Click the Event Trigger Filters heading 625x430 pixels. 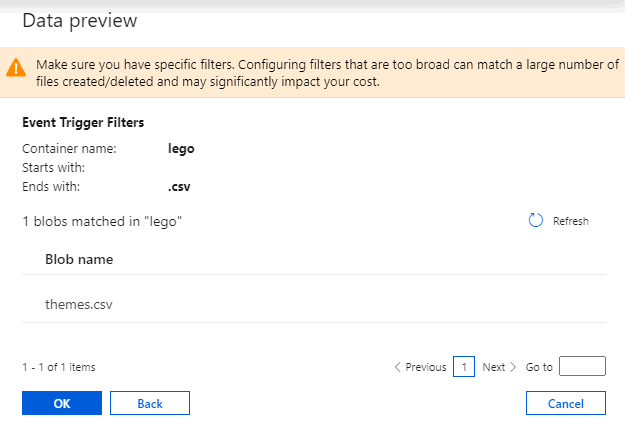coord(83,124)
